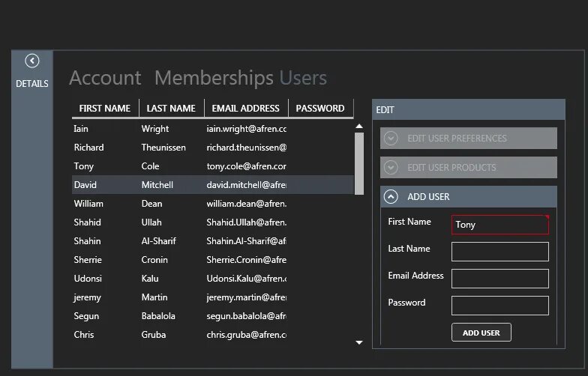
Task: Expand Edit User Products section
Action: (x=391, y=168)
